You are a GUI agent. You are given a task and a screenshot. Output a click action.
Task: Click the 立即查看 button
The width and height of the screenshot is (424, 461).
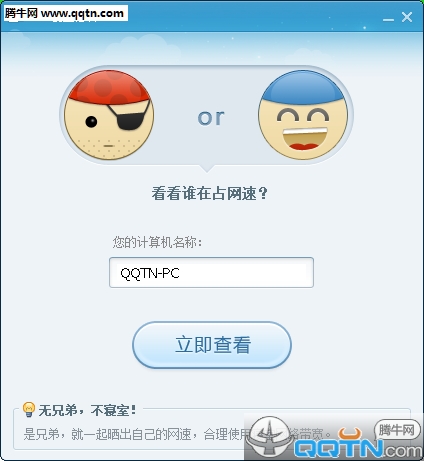212,345
